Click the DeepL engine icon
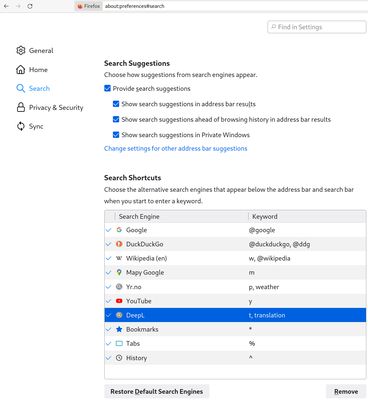 (119, 315)
